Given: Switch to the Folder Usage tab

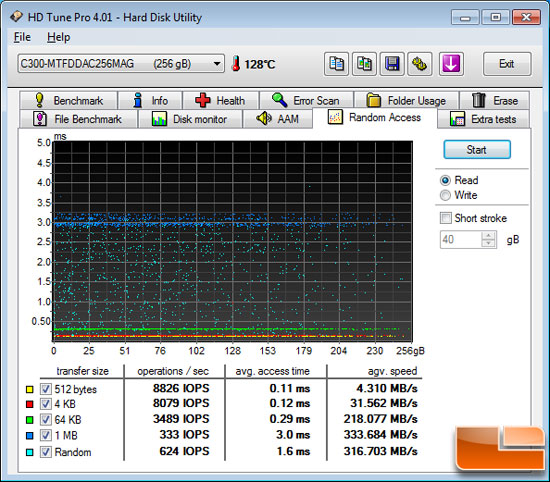Looking at the screenshot, I should coord(407,100).
